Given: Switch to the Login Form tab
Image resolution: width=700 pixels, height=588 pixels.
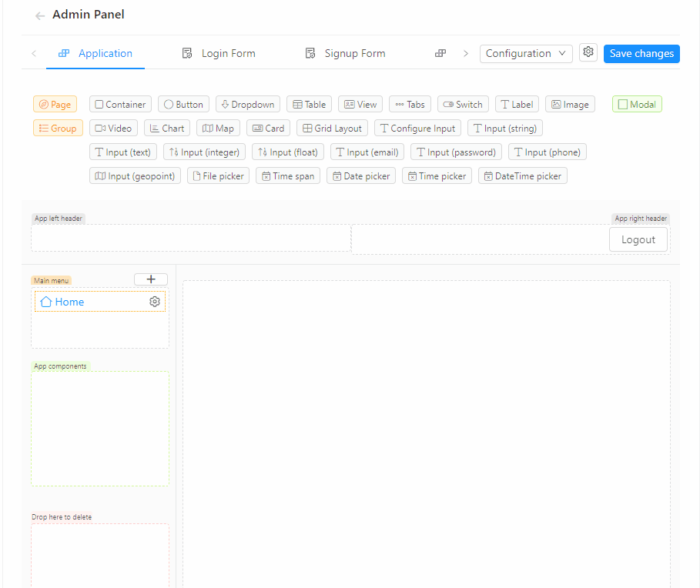Looking at the screenshot, I should (x=219, y=53).
